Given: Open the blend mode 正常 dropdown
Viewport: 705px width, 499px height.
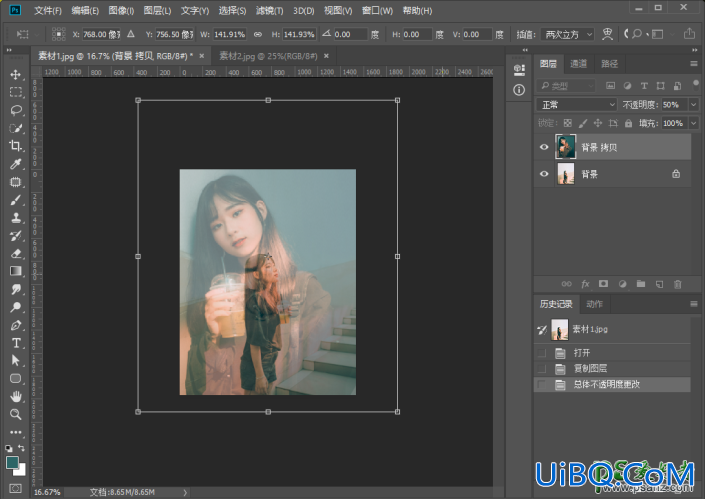Looking at the screenshot, I should (576, 105).
